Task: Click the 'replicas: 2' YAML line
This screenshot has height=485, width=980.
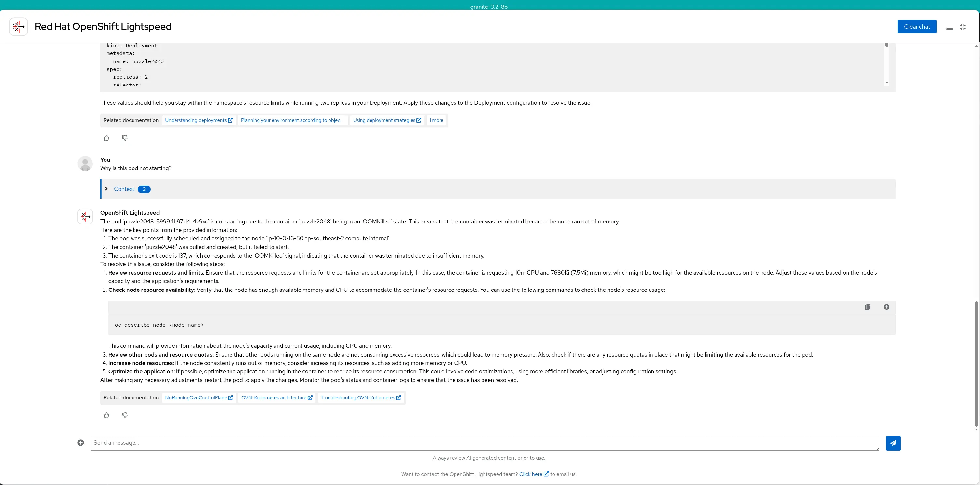Action: tap(131, 77)
